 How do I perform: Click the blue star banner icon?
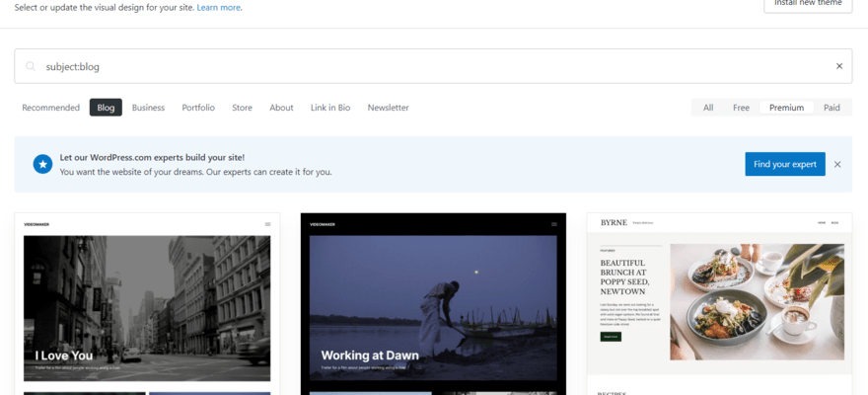(42, 164)
